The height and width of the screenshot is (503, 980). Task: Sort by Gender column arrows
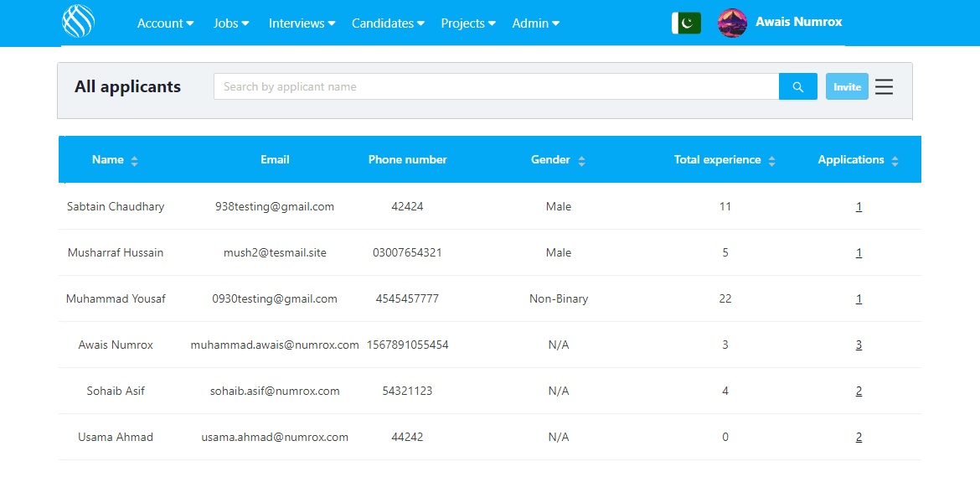pos(581,161)
